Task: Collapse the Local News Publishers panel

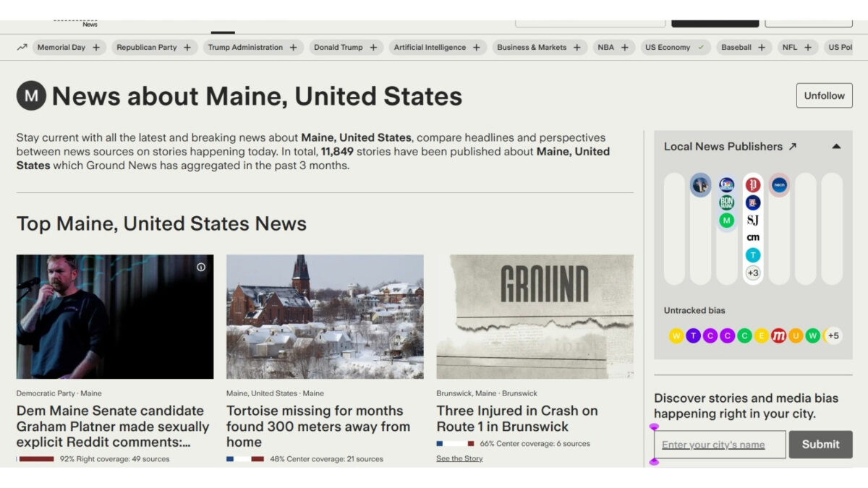Action: 836,147
